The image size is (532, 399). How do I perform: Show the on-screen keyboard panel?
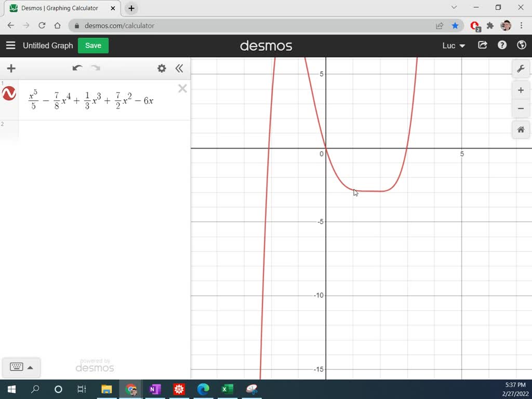coord(21,367)
